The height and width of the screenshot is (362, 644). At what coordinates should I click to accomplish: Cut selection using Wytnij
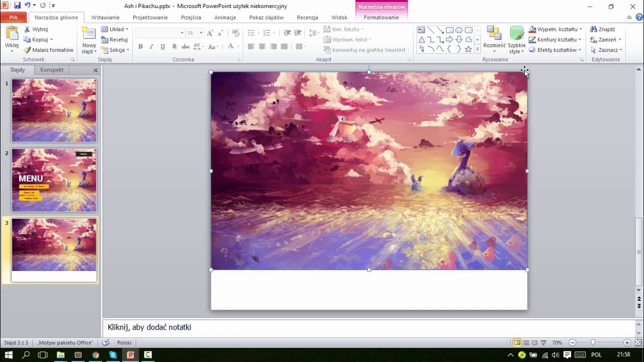point(36,29)
